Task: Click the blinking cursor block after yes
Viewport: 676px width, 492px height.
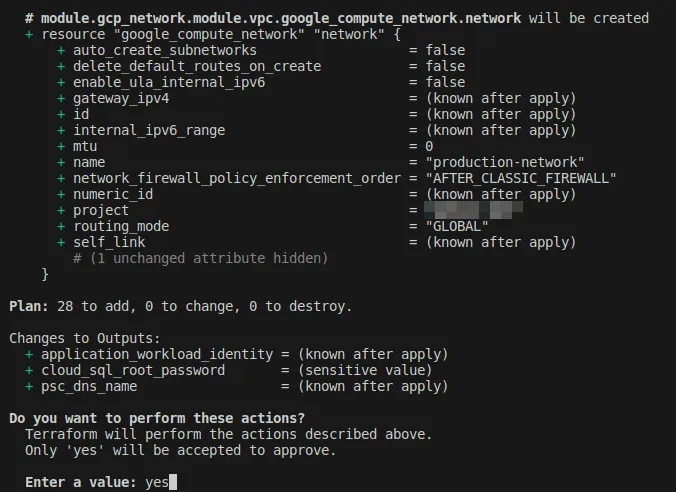Action: point(173,482)
